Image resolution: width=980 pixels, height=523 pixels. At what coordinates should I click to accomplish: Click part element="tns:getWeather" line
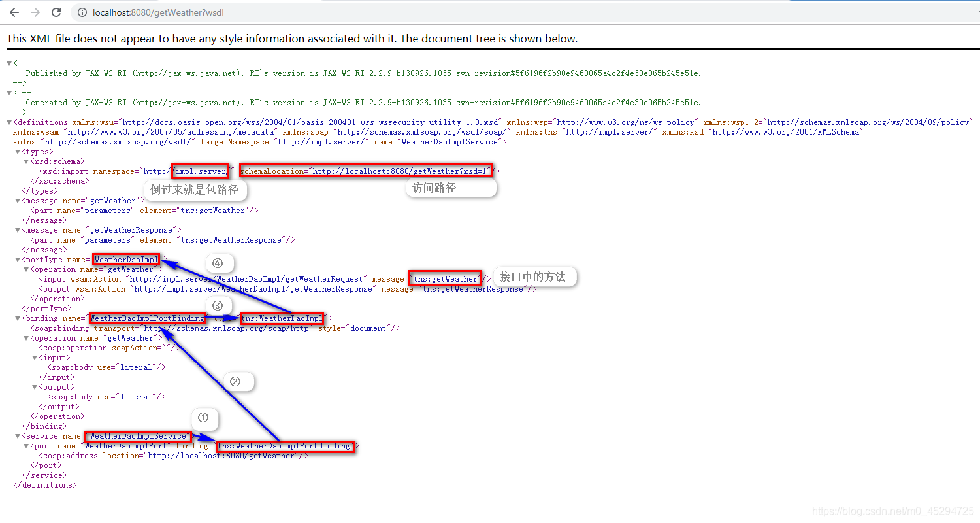[144, 211]
